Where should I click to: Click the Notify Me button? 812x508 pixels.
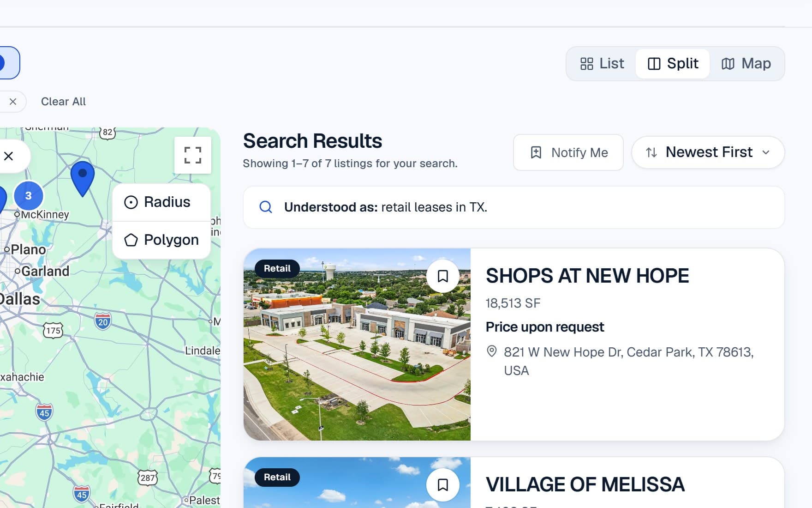[x=568, y=152]
